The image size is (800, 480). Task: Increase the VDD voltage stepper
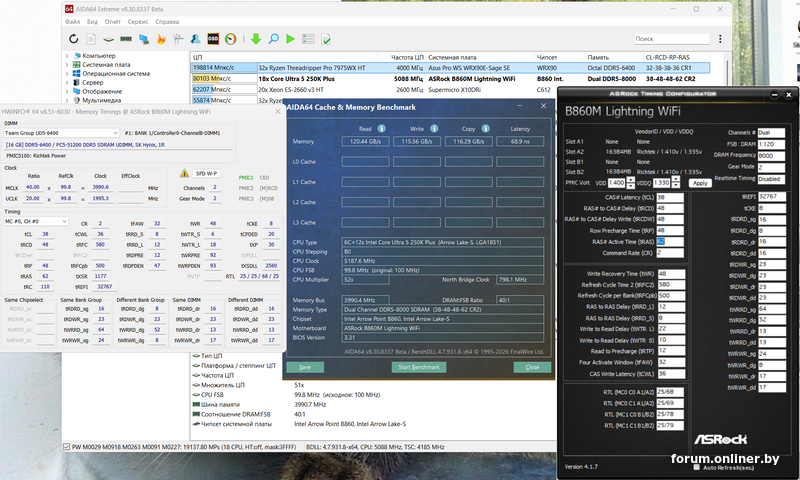pos(631,180)
